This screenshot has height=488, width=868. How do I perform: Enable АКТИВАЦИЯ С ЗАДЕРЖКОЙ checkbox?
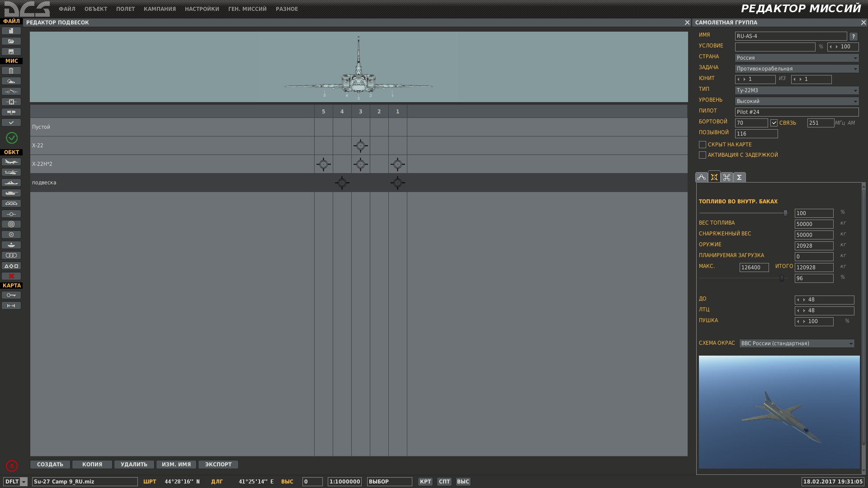pyautogui.click(x=702, y=155)
